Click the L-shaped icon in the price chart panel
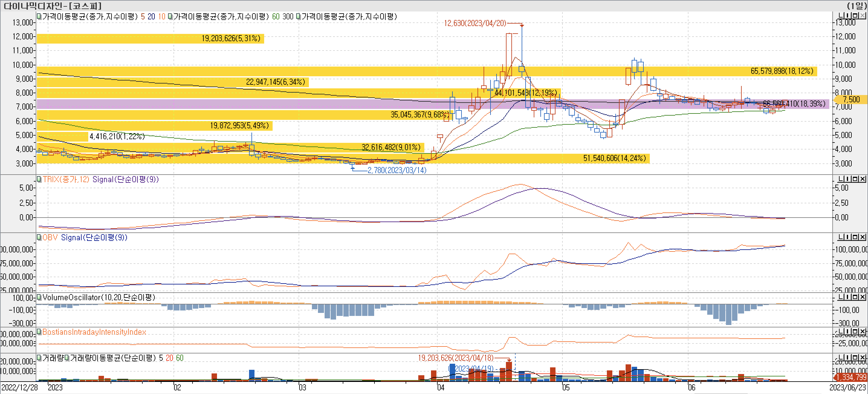 (842, 16)
